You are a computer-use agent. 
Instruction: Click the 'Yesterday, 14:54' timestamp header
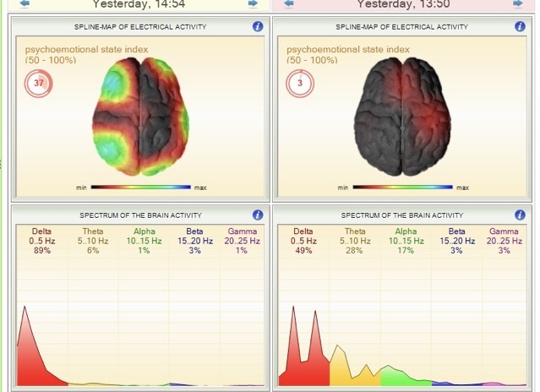tap(139, 3)
